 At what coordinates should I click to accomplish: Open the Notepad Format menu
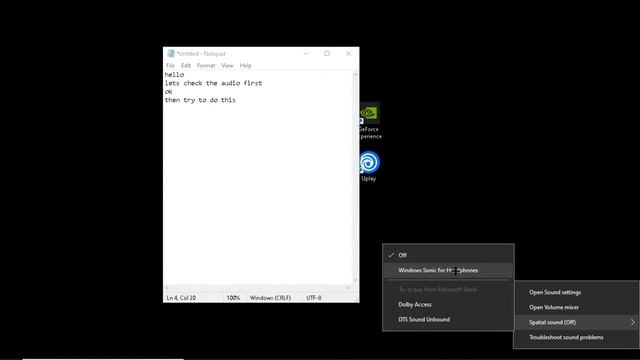[206, 65]
